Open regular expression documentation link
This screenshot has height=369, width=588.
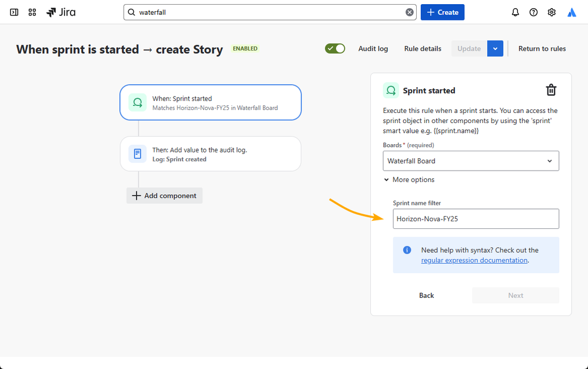click(x=474, y=260)
